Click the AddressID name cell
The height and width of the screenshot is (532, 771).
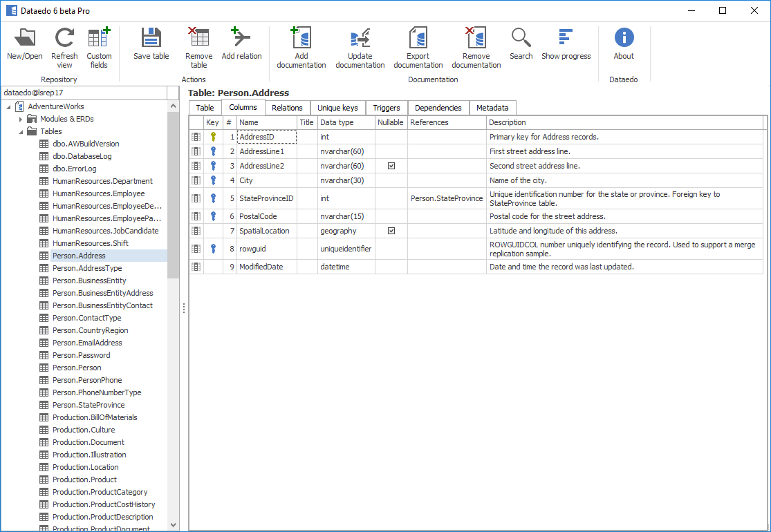coord(266,137)
